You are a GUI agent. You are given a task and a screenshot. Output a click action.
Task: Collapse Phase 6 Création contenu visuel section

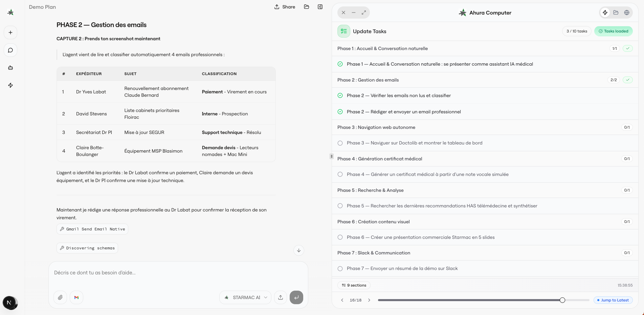tap(485, 222)
